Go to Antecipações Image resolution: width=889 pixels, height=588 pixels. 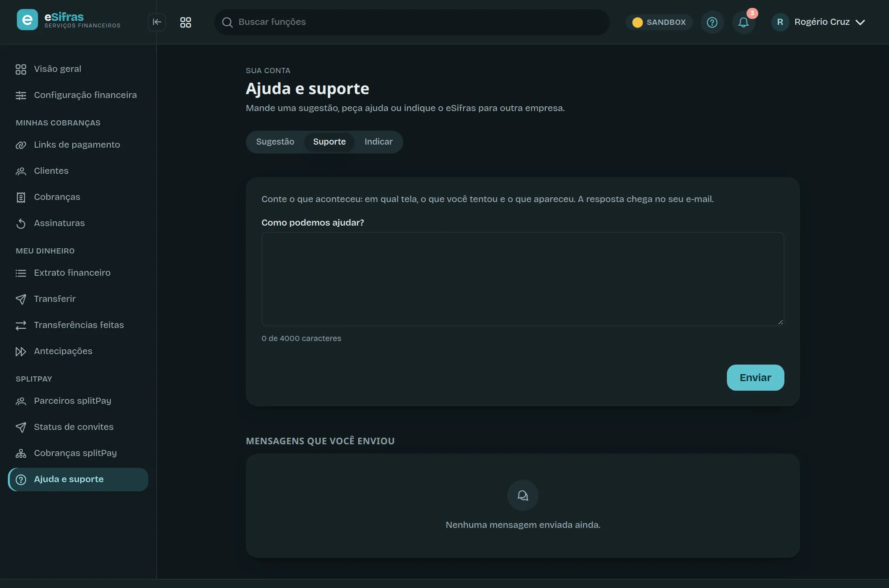click(78, 351)
